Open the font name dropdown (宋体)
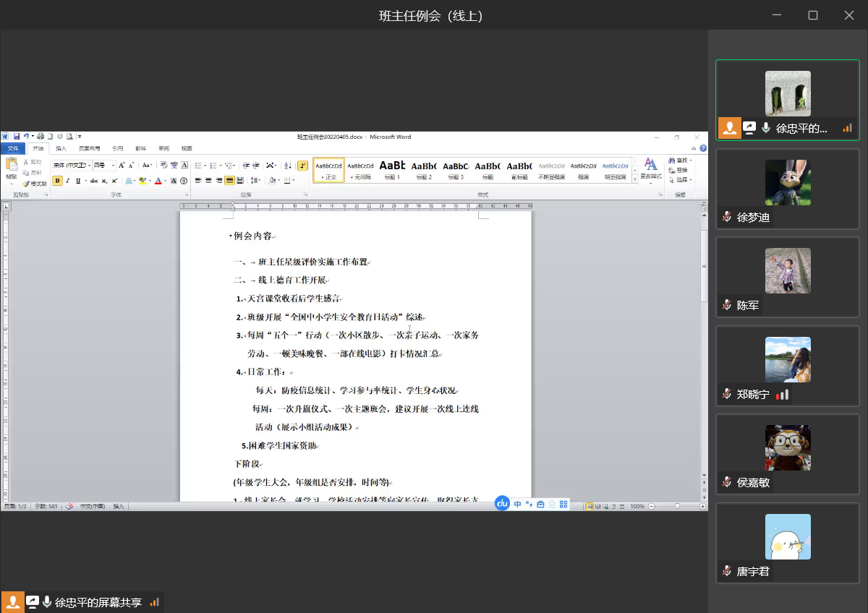The width and height of the screenshot is (868, 613). tap(89, 165)
